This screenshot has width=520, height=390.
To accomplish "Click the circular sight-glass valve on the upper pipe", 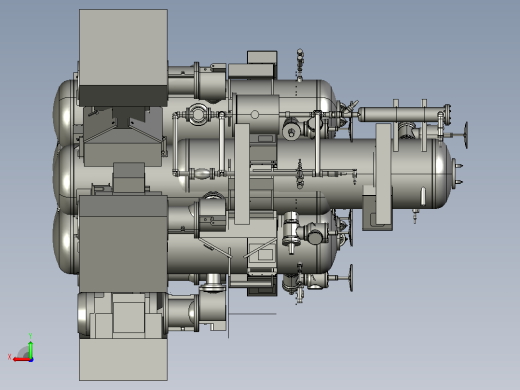I will (198, 114).
